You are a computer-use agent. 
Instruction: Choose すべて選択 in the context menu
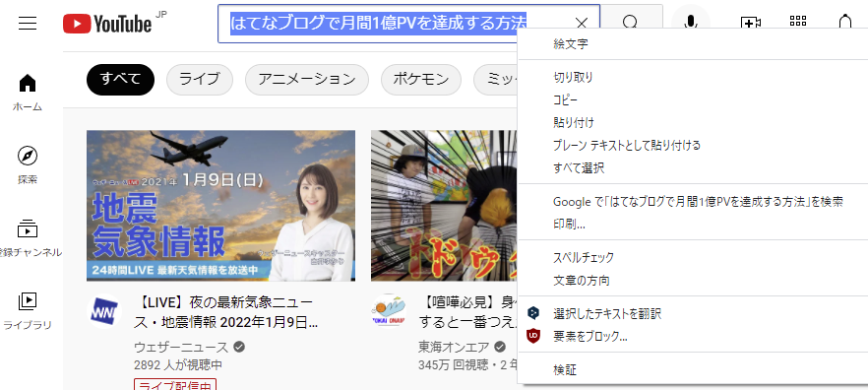(x=693, y=167)
